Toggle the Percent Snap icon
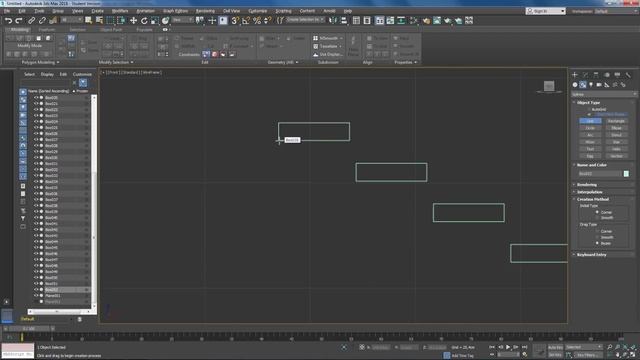 (x=257, y=20)
